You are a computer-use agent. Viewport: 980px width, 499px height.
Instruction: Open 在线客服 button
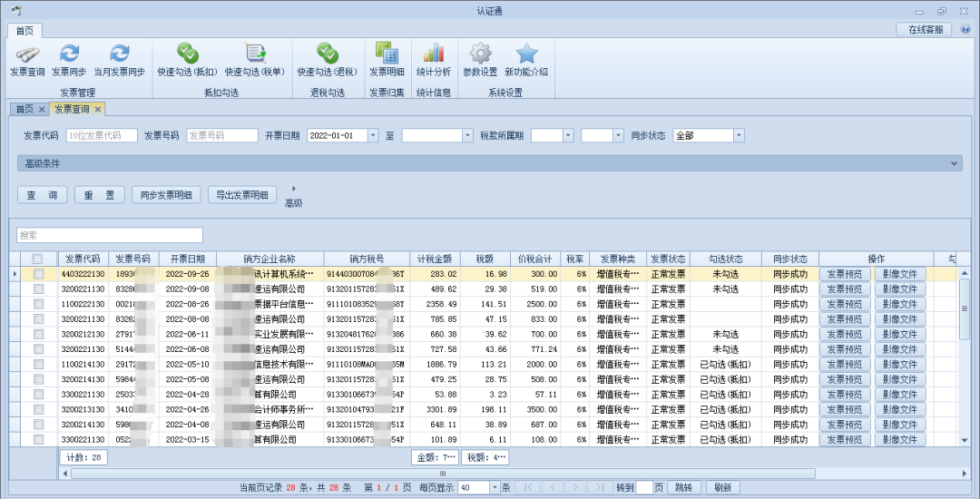click(925, 29)
